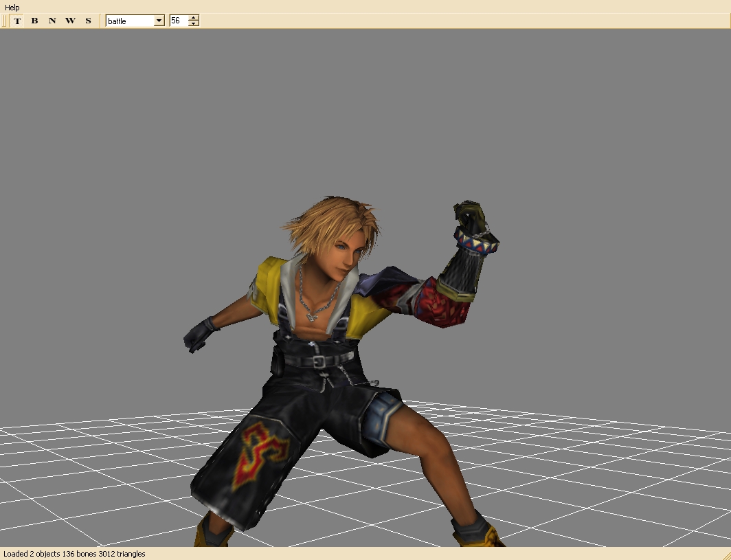
Task: Increase frame number with up spinner arrow
Action: 194,18
